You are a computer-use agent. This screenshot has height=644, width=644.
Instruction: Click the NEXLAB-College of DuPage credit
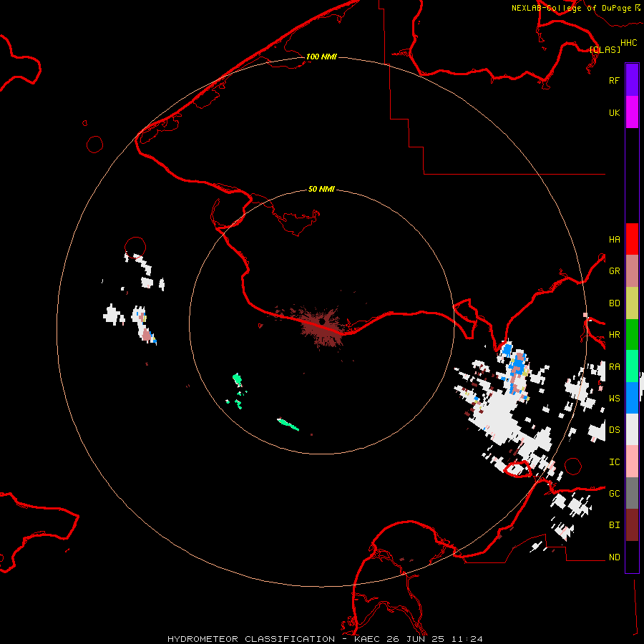[575, 8]
